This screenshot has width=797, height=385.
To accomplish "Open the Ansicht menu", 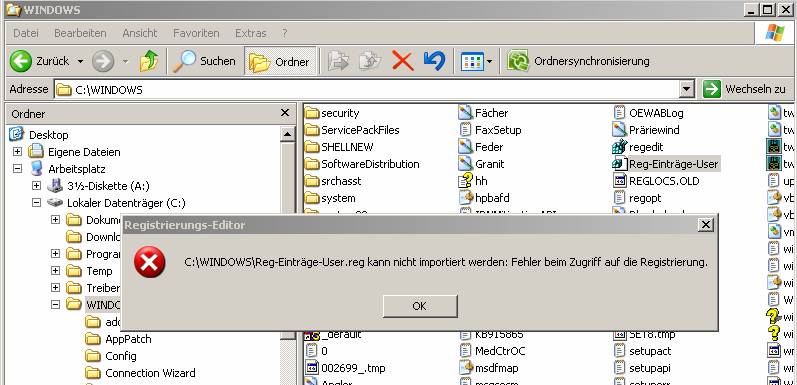I will (x=140, y=33).
